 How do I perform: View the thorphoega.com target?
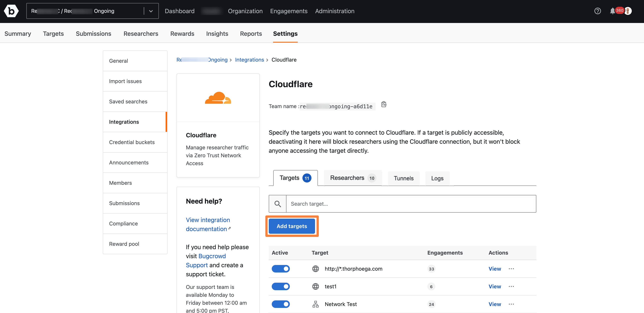click(x=495, y=269)
